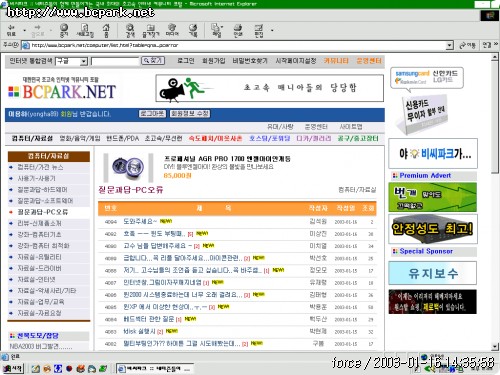The image size is (500, 375).
Task: Open post 4090 고수 님들 답변해주세요
Action: (x=157, y=246)
